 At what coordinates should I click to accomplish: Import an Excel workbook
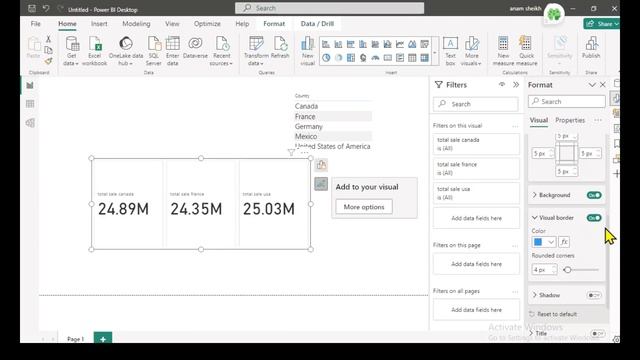94,51
